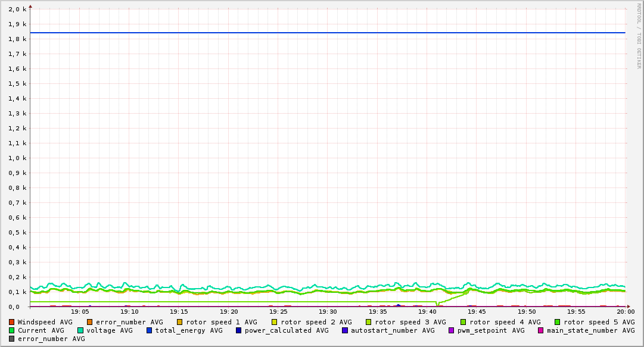Click the rotor speed 3 AVG legend swatch
Image resolution: width=644 pixels, height=347 pixels.
pos(369,323)
